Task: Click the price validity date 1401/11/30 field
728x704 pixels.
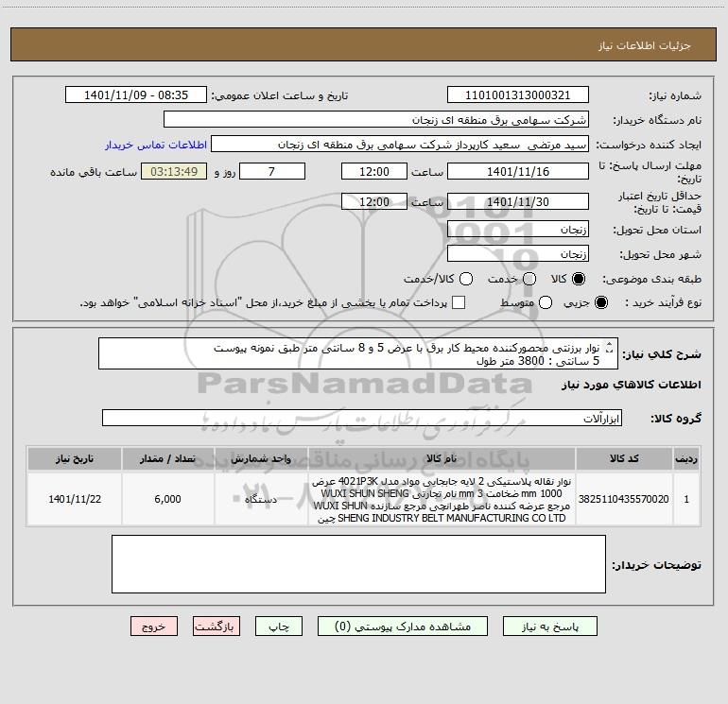Action: click(518, 201)
